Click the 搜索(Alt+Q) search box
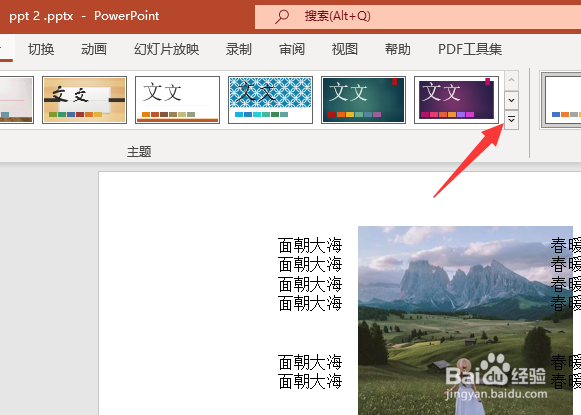This screenshot has width=581, height=415. tap(418, 17)
